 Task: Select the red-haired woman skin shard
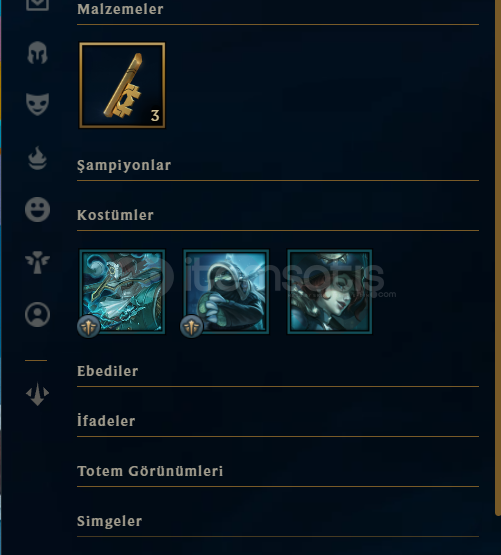point(330,291)
